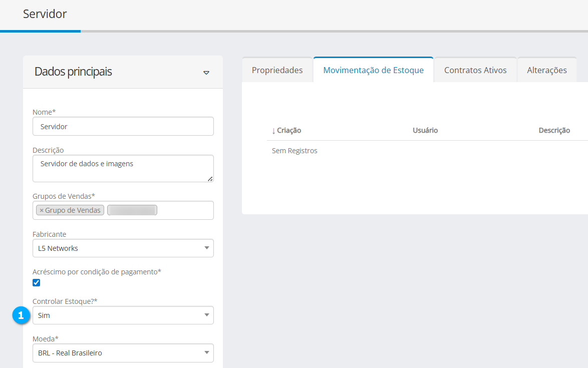
Task: Click the Servidor page title
Action: 45,14
